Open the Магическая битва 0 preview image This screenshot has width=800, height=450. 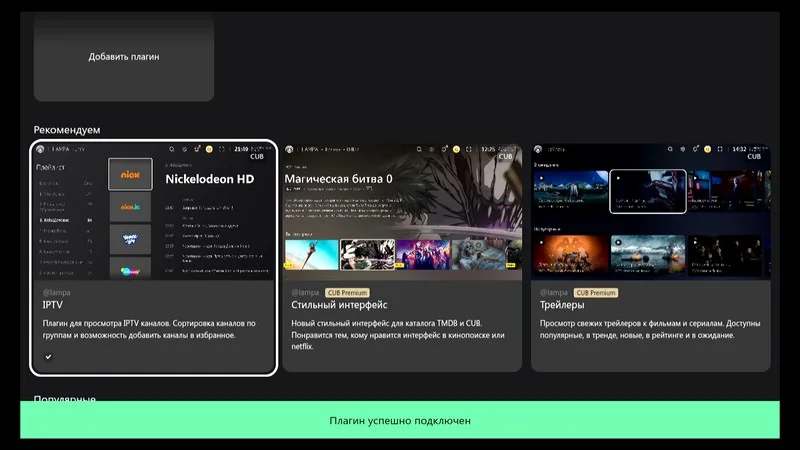pyautogui.click(x=402, y=211)
